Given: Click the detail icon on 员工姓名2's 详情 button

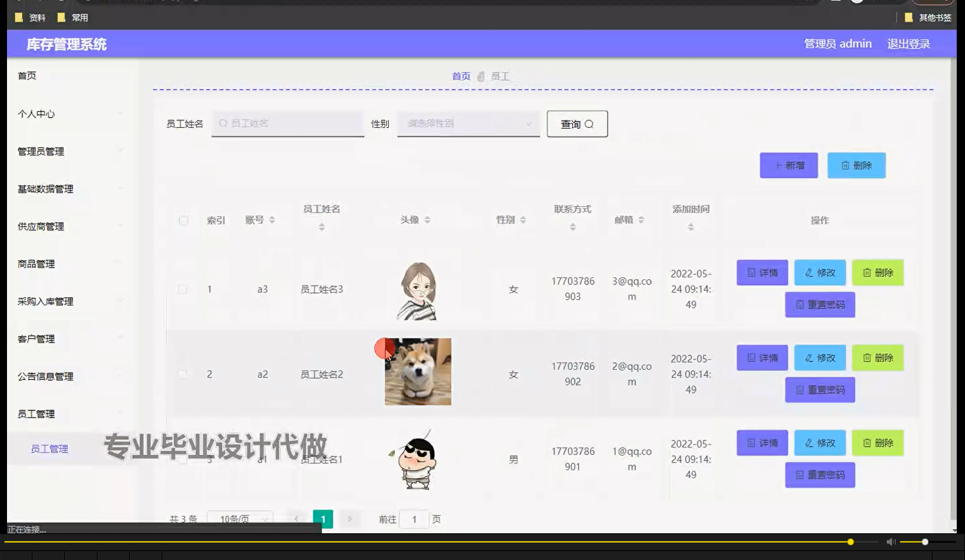Looking at the screenshot, I should 752,358.
